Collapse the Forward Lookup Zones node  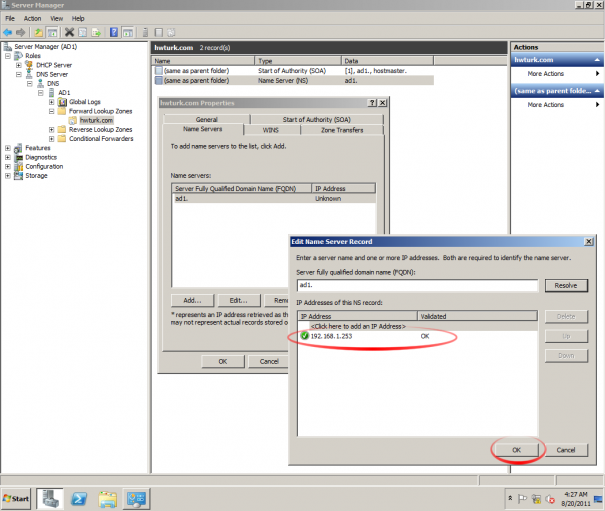[51, 111]
